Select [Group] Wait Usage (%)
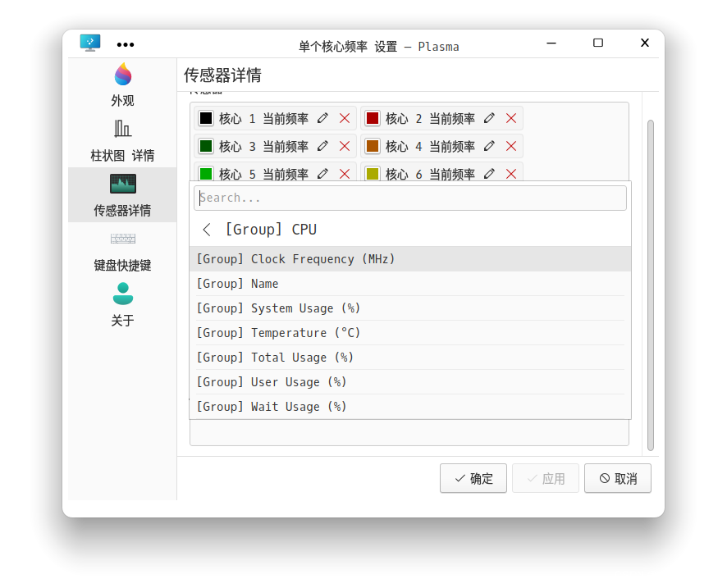 tap(410, 407)
